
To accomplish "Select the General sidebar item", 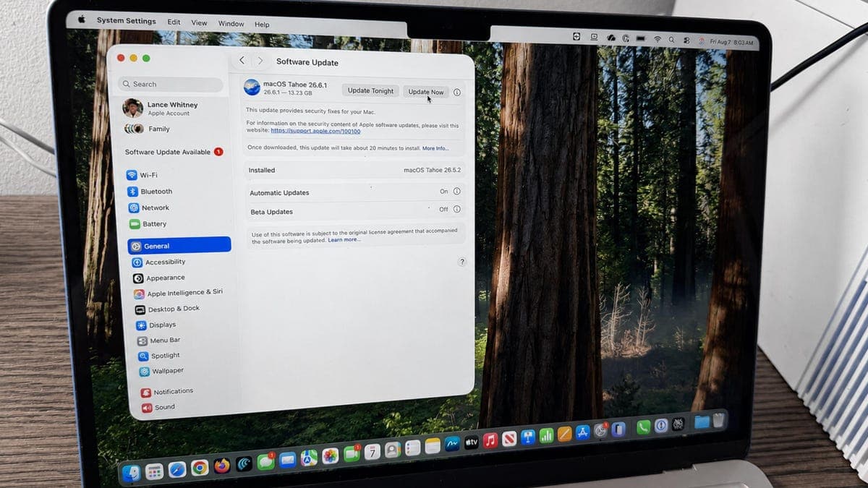I will click(179, 245).
